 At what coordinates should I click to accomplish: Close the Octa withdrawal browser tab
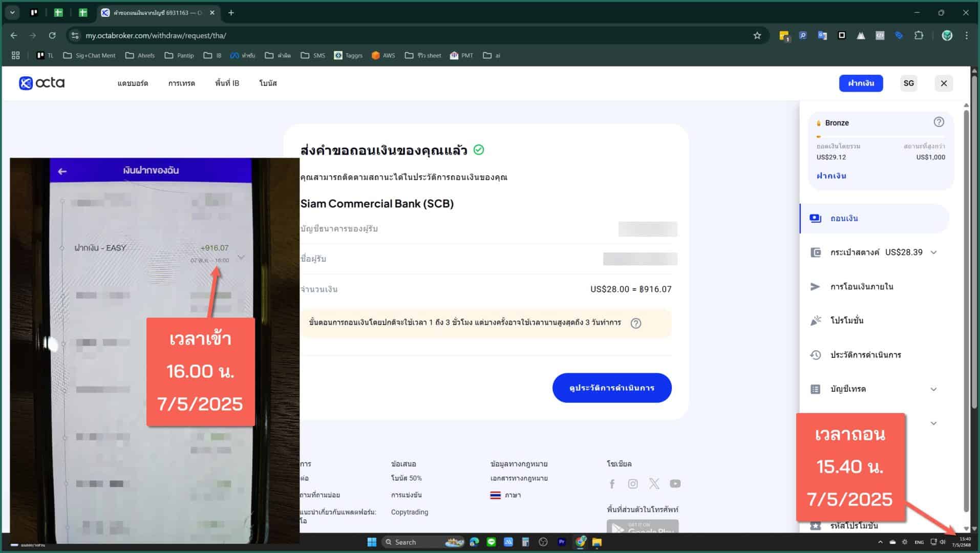[212, 13]
